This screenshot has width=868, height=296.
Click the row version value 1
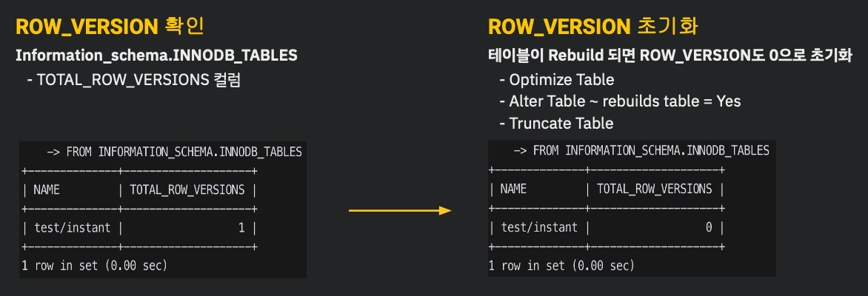coord(241,228)
